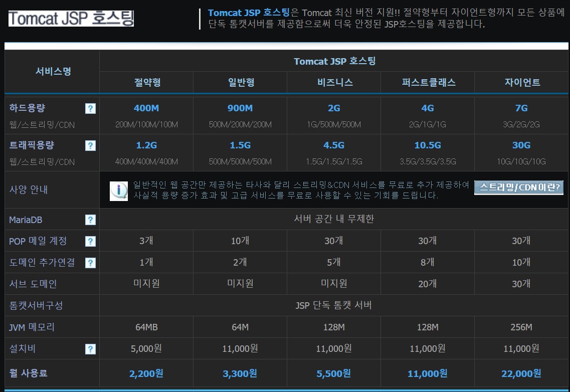Click the 10개 POP mail value in 일반형 column
The width and height of the screenshot is (570, 392).
click(x=240, y=241)
